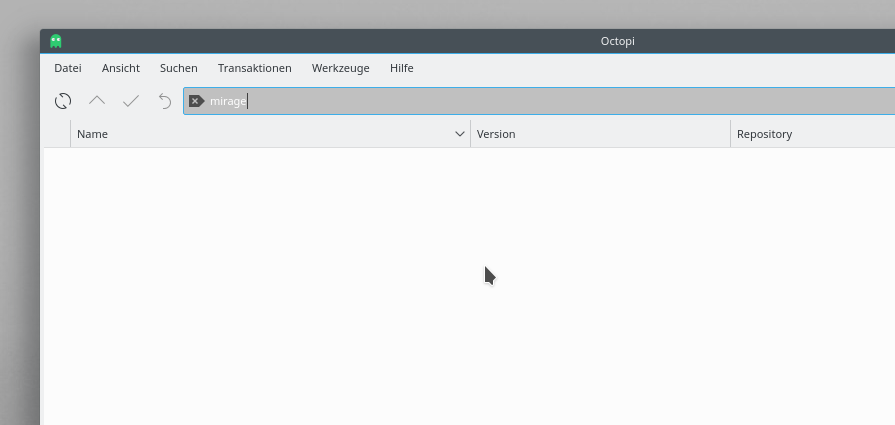Click the green Octopi ghost icon
This screenshot has height=425, width=895.
coord(56,41)
